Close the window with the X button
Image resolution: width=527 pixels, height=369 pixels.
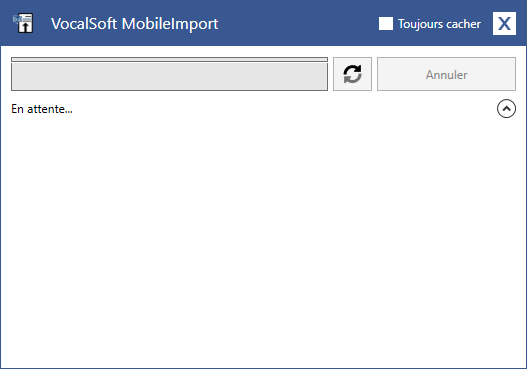[x=504, y=24]
